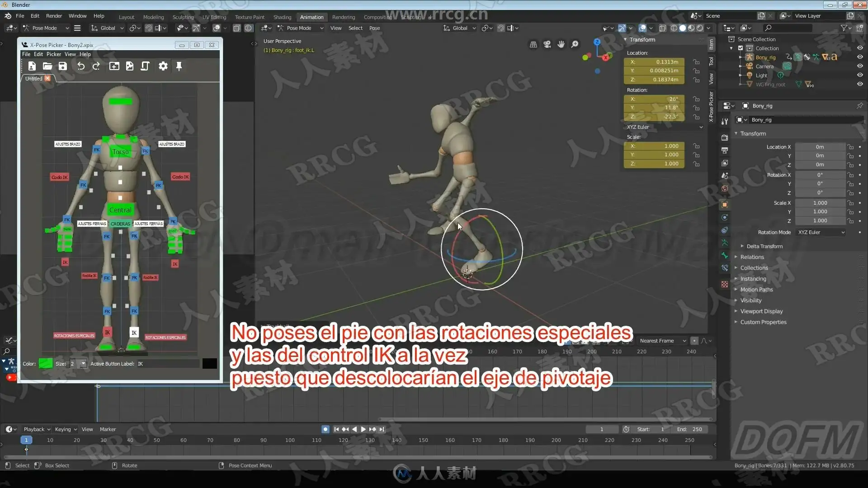Open Pose Mode dropdown in viewport header
The image size is (868, 488).
coord(301,28)
